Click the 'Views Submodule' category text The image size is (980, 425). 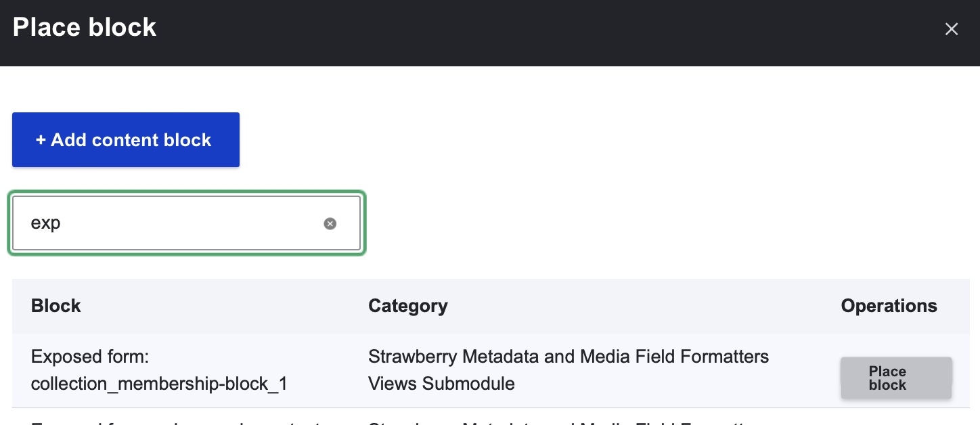point(441,384)
